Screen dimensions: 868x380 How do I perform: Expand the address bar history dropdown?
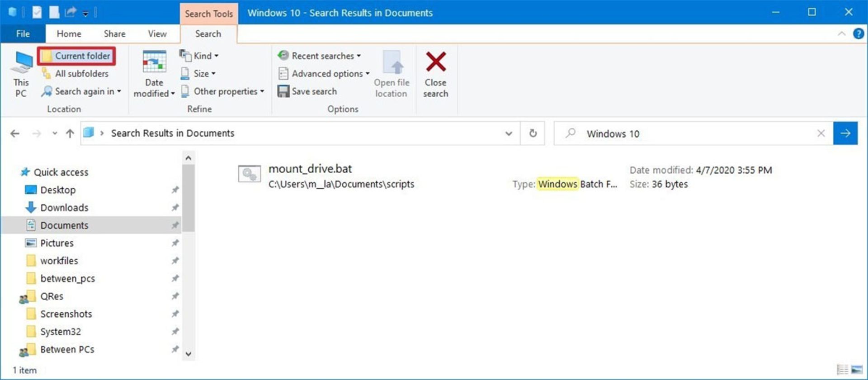[x=509, y=133]
